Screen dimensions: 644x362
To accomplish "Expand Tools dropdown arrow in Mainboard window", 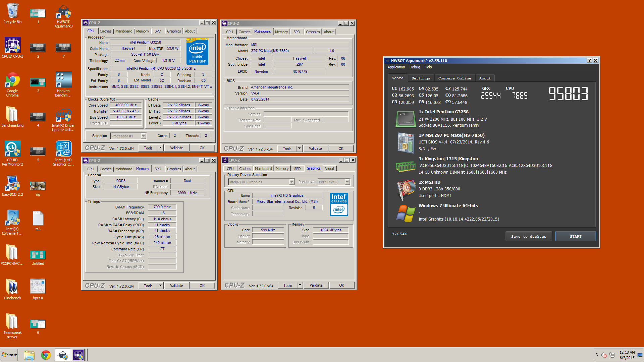I will click(299, 148).
